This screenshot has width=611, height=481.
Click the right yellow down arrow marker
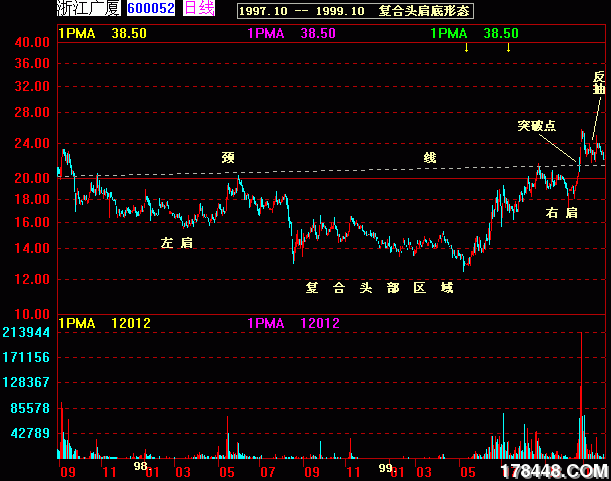(508, 48)
